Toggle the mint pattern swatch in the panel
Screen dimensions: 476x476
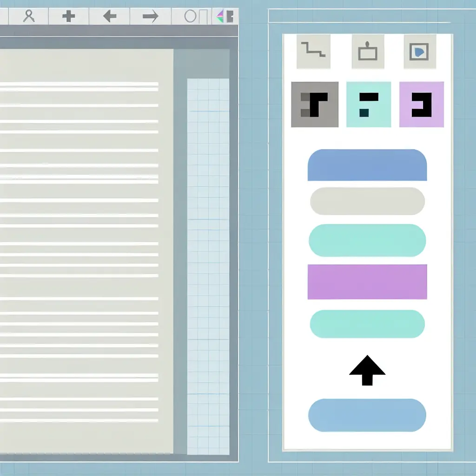pyautogui.click(x=368, y=104)
